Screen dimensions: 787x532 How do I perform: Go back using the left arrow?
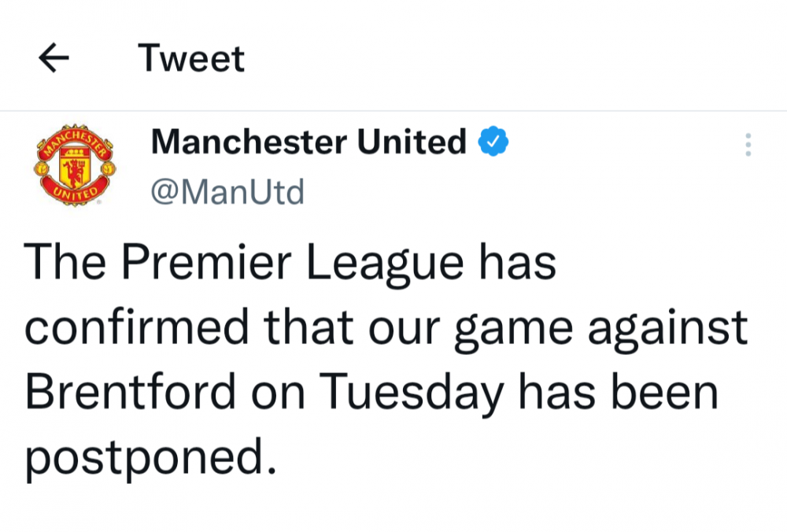coord(54,59)
